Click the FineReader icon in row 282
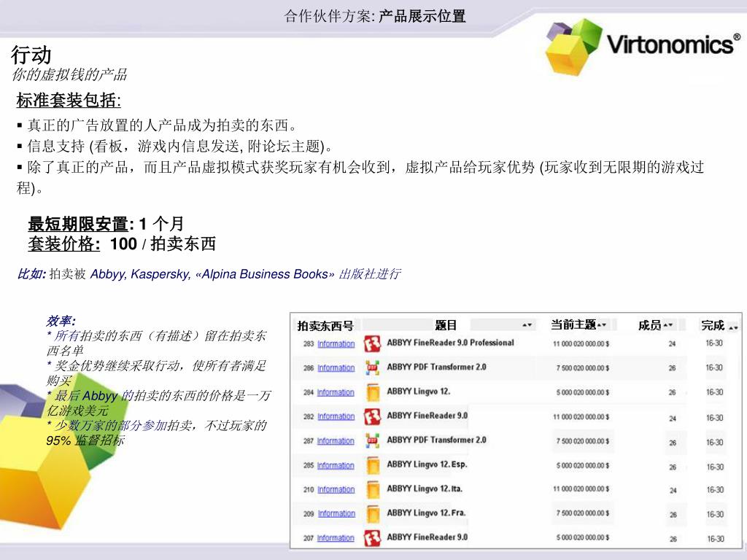Screen dimensions: 747x560 coord(373,416)
